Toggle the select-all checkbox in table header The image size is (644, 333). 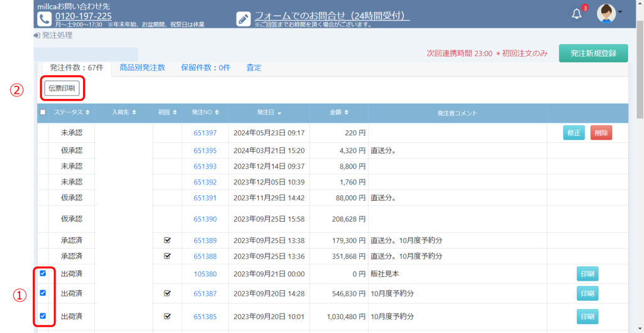coord(43,113)
